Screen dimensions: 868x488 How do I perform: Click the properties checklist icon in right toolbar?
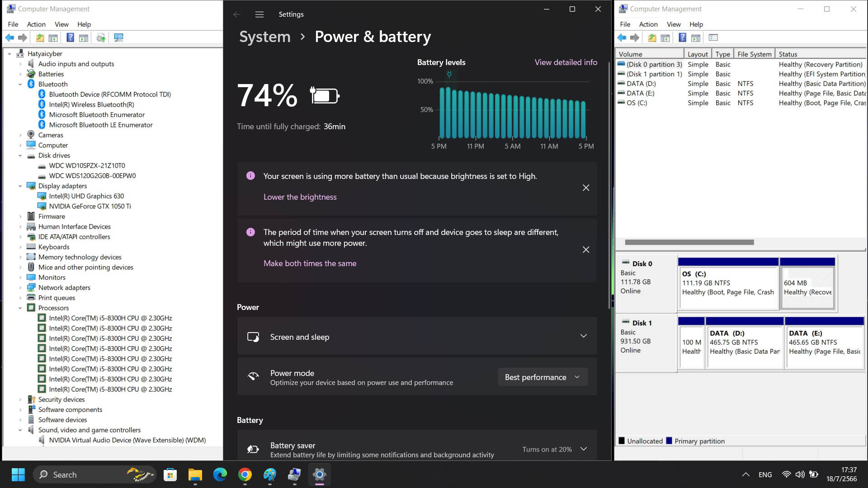[x=713, y=38]
